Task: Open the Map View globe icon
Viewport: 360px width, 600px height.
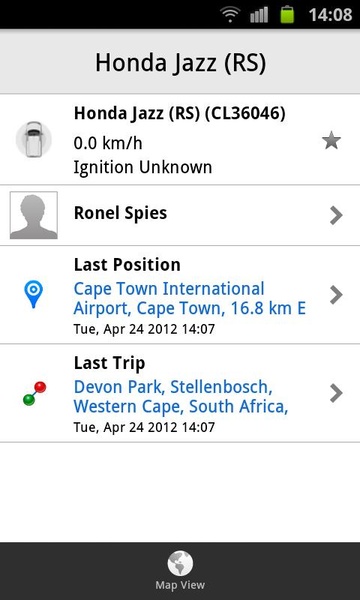Action: click(180, 563)
